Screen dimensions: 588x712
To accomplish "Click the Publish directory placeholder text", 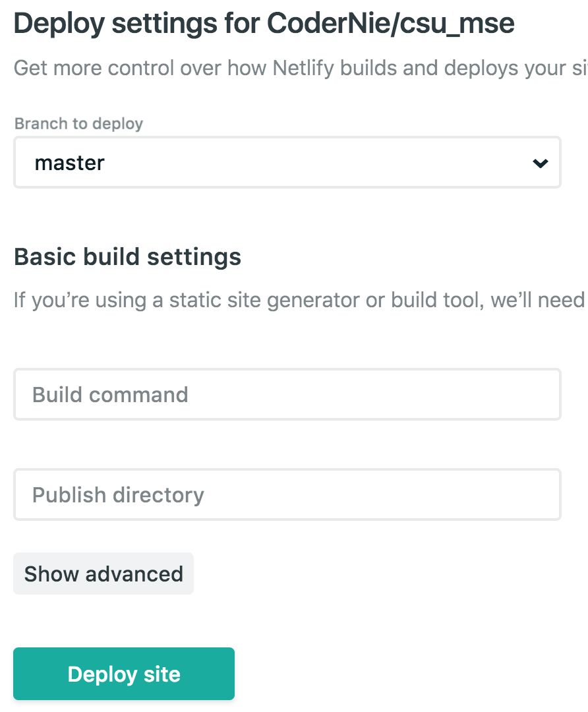I will [x=118, y=494].
